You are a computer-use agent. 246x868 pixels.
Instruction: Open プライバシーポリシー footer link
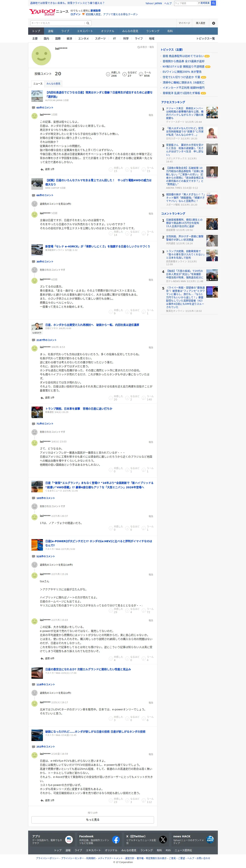coord(48,858)
